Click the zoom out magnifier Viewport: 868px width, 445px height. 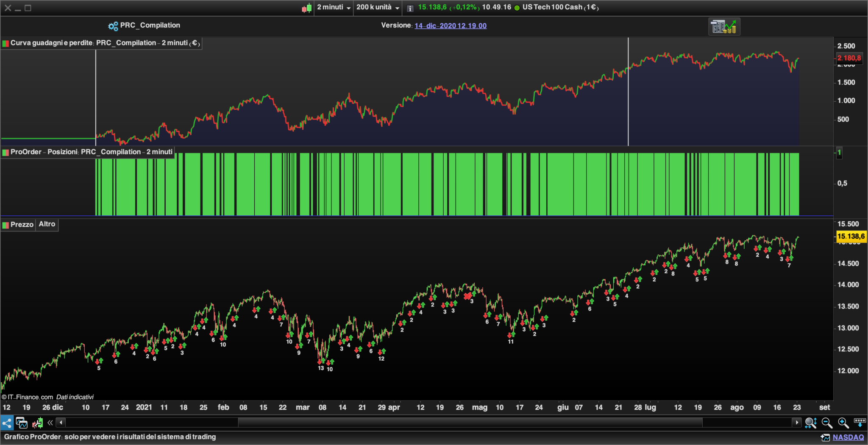click(826, 423)
